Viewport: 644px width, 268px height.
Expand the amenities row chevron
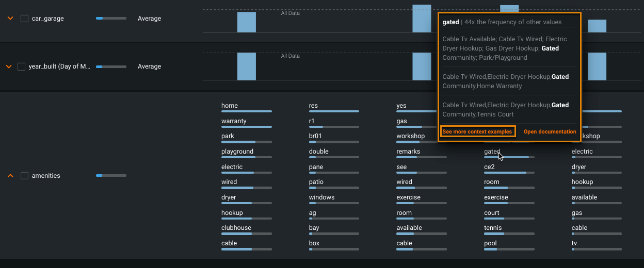coord(9,176)
